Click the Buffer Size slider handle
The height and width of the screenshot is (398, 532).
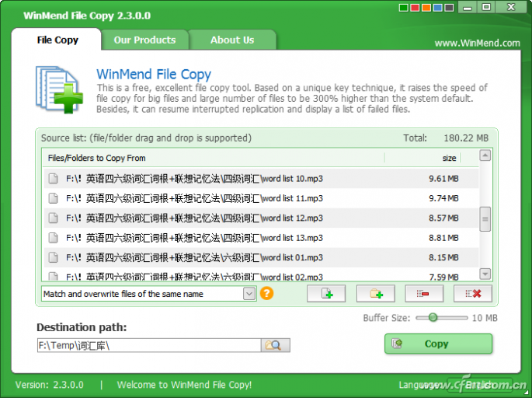coord(433,317)
